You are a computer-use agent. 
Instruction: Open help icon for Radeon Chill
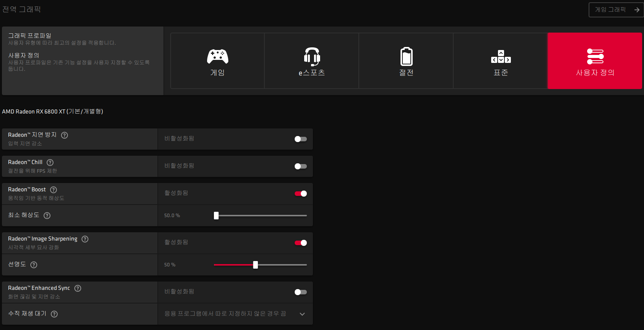click(x=50, y=163)
